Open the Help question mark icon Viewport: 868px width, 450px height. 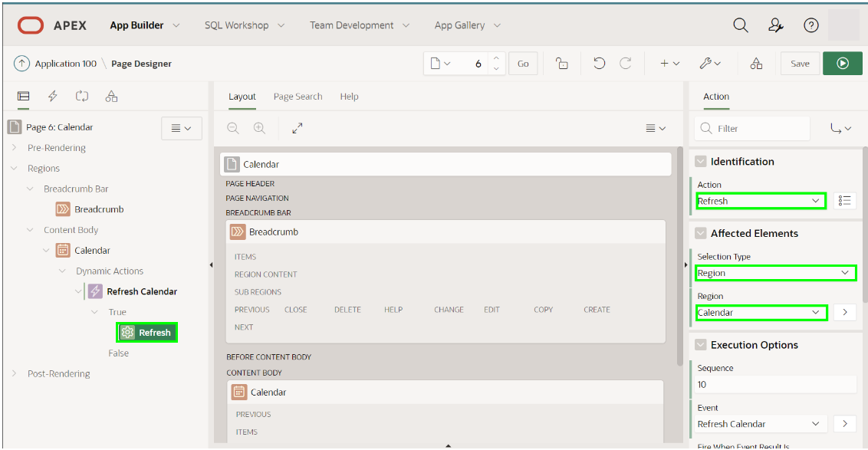click(811, 25)
